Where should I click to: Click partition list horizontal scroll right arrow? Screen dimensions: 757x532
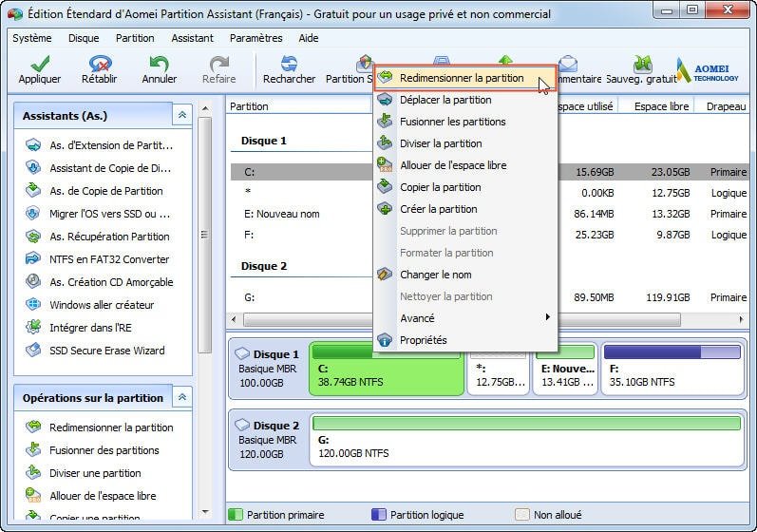tap(742, 319)
